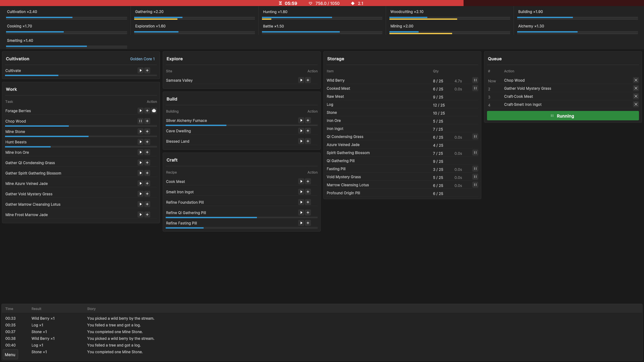Start Hunt Beasts task
Viewport: 644px width, 362px height.
pyautogui.click(x=141, y=142)
